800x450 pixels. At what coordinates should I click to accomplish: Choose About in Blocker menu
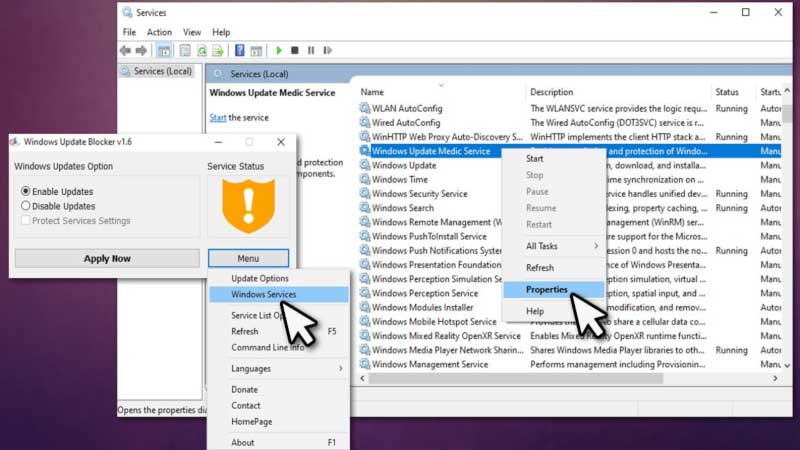point(279,442)
